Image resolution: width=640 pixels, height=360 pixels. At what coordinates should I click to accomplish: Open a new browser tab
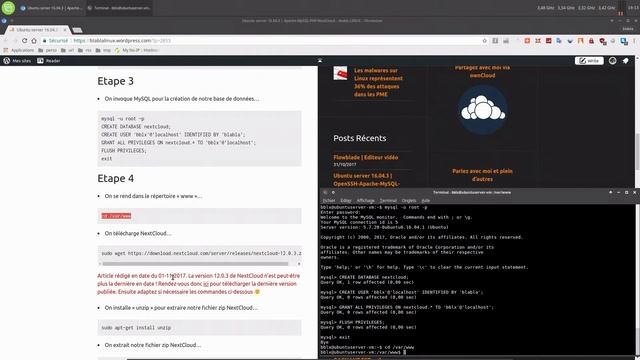click(77, 30)
